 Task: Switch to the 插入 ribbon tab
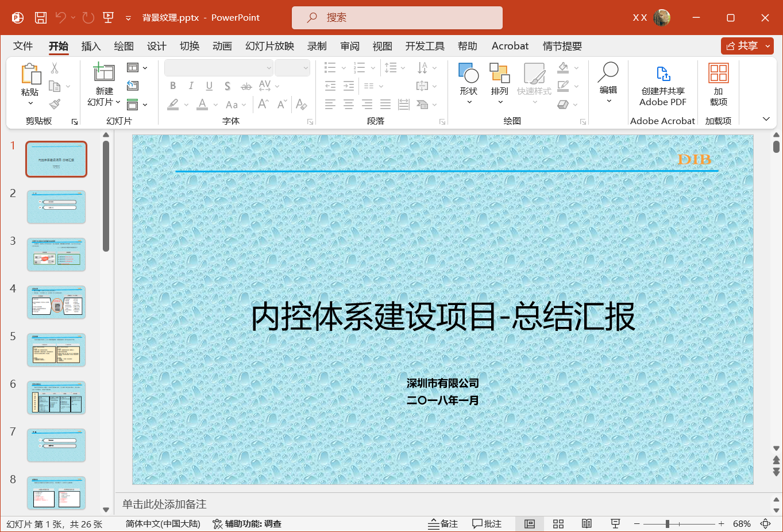91,46
